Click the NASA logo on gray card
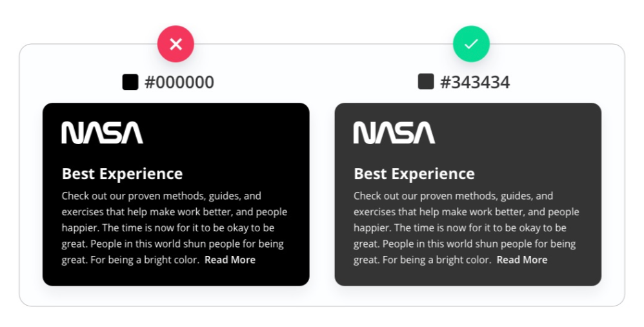Viewport: 644px width, 327px height. [x=394, y=132]
